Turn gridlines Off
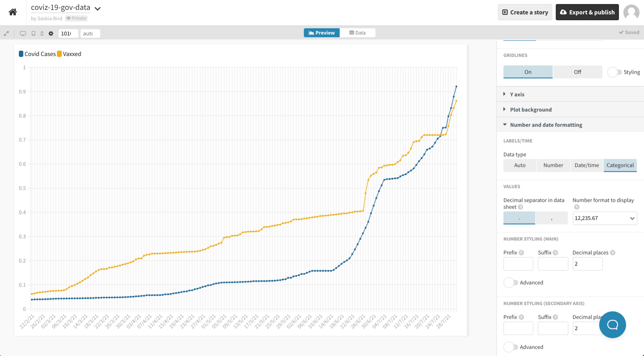Image resolution: width=644 pixels, height=356 pixels. 577,72
